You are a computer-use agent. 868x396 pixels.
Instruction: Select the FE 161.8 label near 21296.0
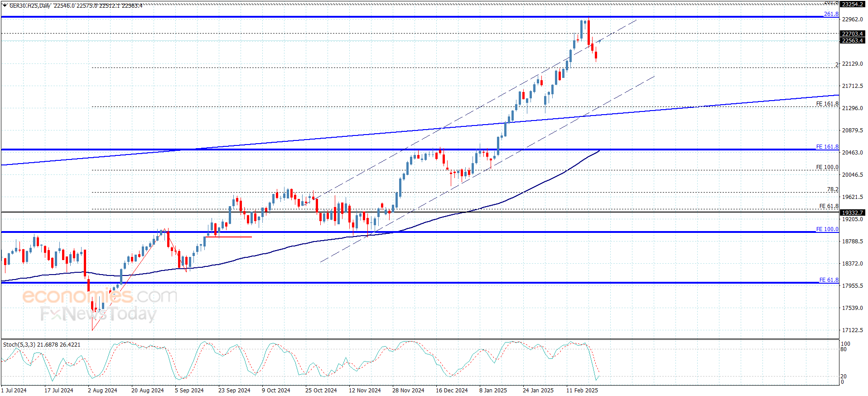coord(827,104)
